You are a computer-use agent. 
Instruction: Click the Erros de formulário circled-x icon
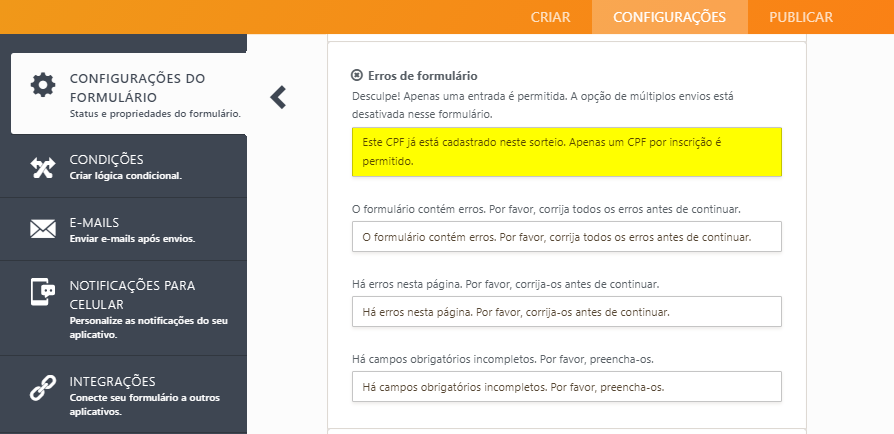(x=357, y=75)
